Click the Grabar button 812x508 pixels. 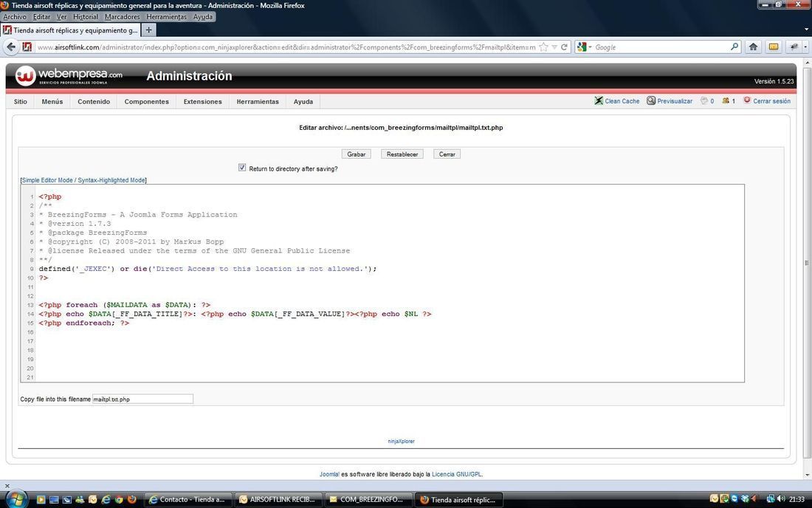[x=357, y=154]
